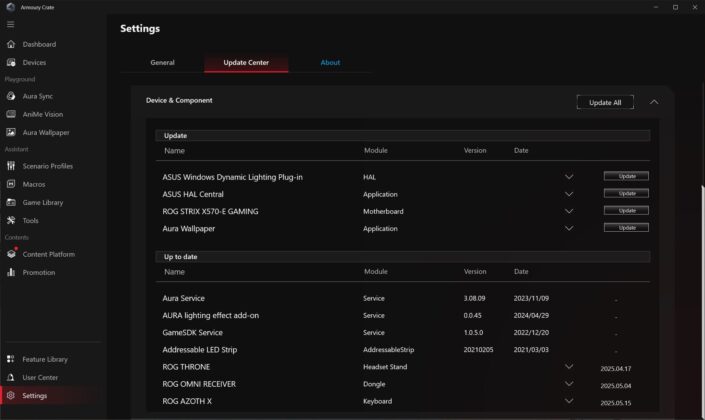Image resolution: width=705 pixels, height=420 pixels.
Task: Click the Settings gear icon
Action: 10,395
